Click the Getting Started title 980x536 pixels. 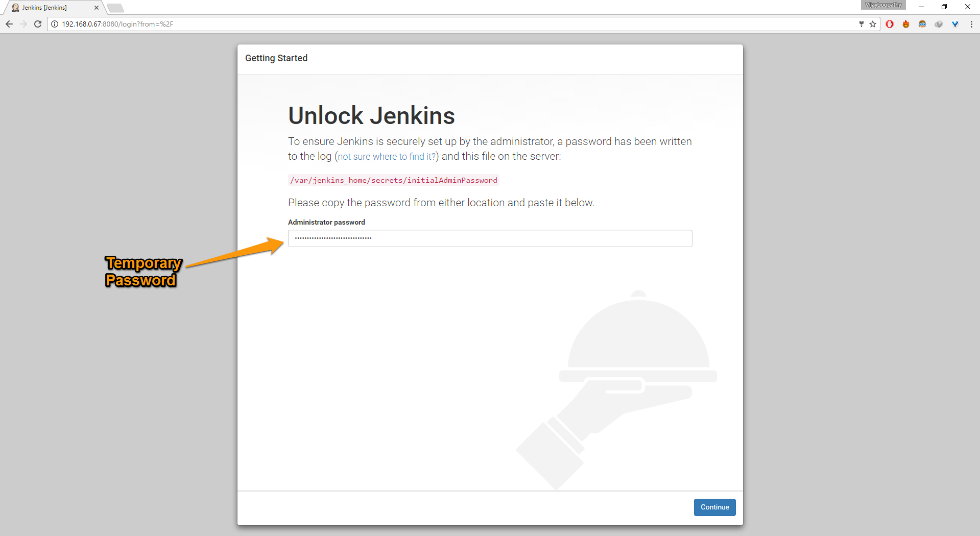[276, 58]
